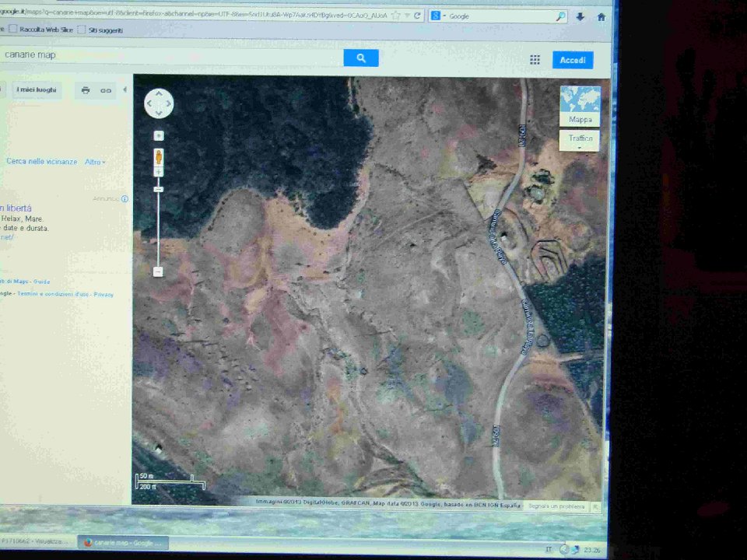Open the search engine selector dropdown

pos(438,16)
